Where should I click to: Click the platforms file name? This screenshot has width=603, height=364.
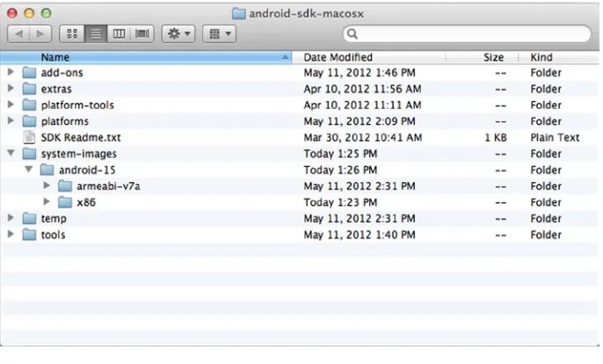coord(65,121)
